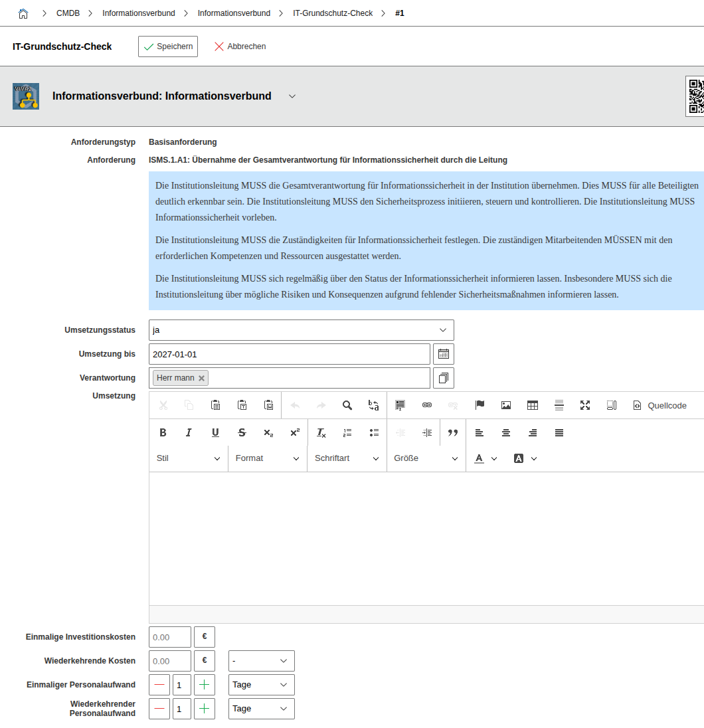The height and width of the screenshot is (728, 704).
Task: Open the calendar date picker icon
Action: coord(444,354)
